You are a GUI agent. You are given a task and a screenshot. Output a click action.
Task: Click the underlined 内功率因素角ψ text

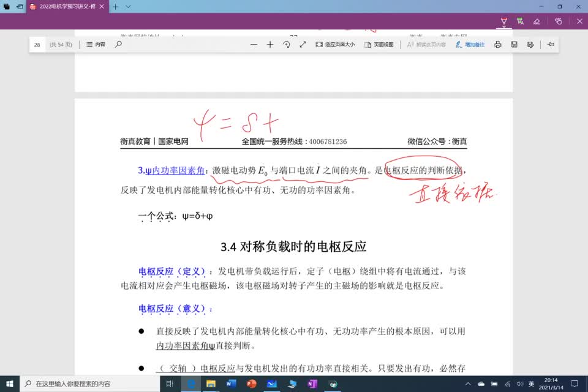186,346
